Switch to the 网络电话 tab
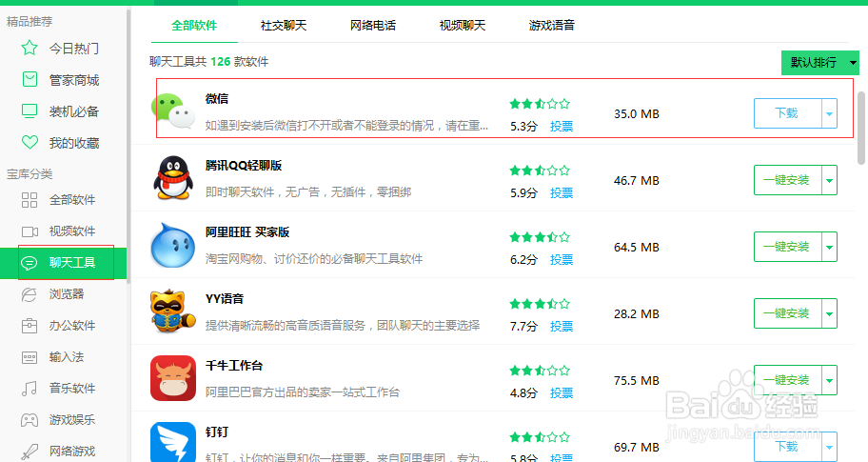868x462 pixels. [373, 25]
